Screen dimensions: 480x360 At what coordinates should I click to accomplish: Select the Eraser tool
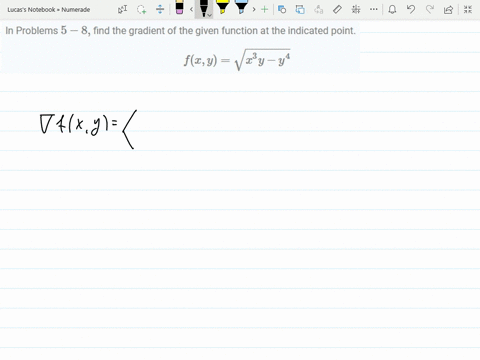(179, 7)
